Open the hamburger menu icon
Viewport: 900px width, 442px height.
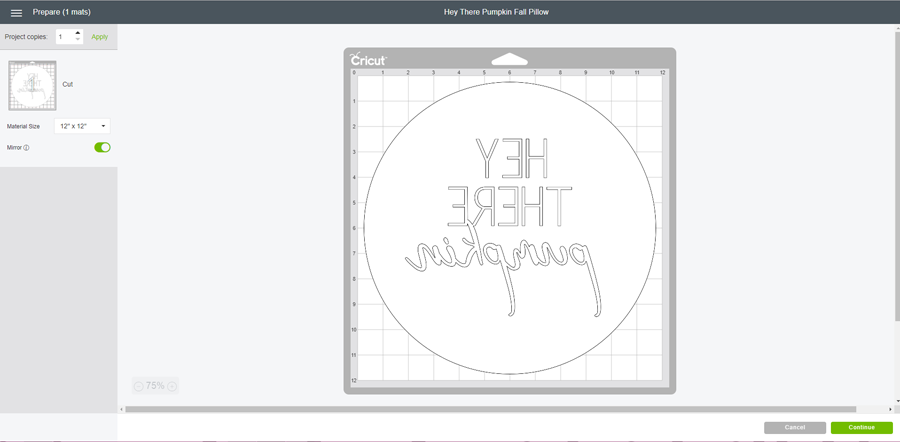tap(17, 13)
